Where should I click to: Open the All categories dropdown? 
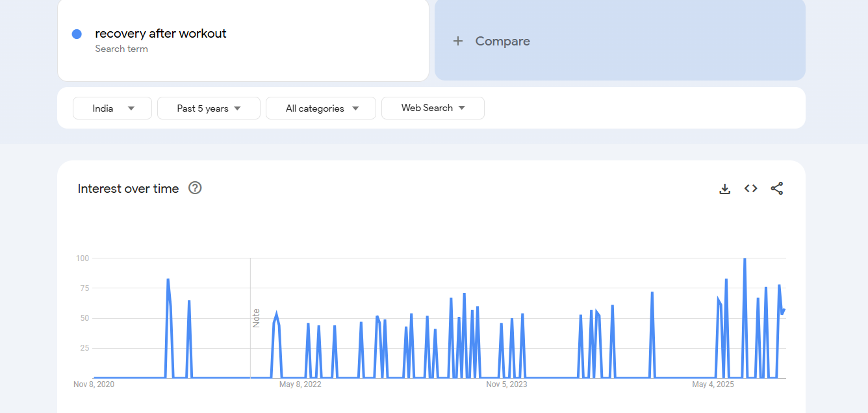(x=321, y=108)
